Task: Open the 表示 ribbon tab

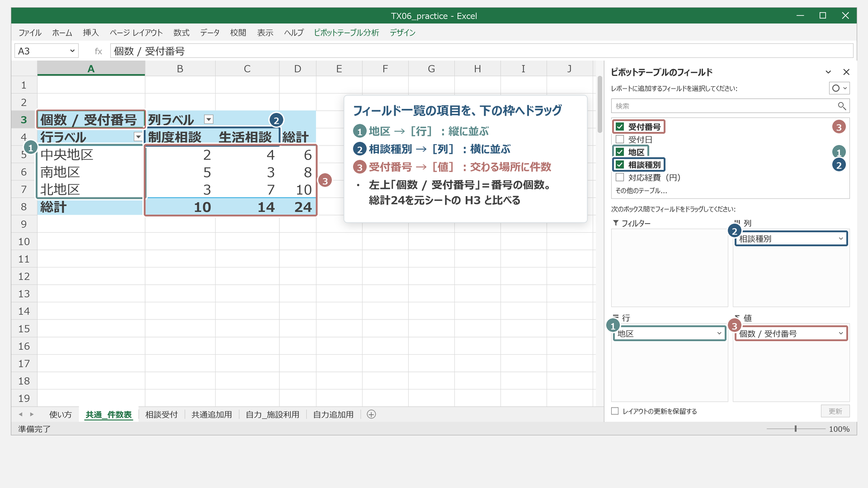Action: coord(265,33)
